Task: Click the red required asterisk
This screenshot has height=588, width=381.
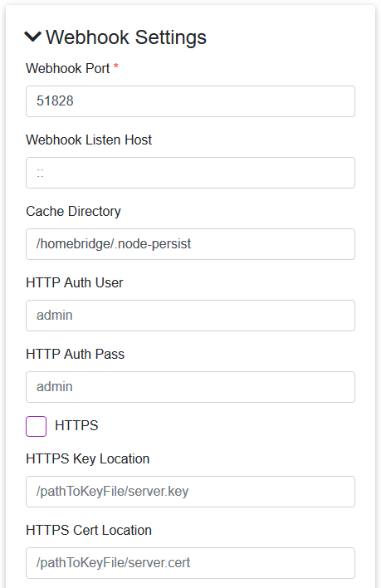Action: point(115,66)
